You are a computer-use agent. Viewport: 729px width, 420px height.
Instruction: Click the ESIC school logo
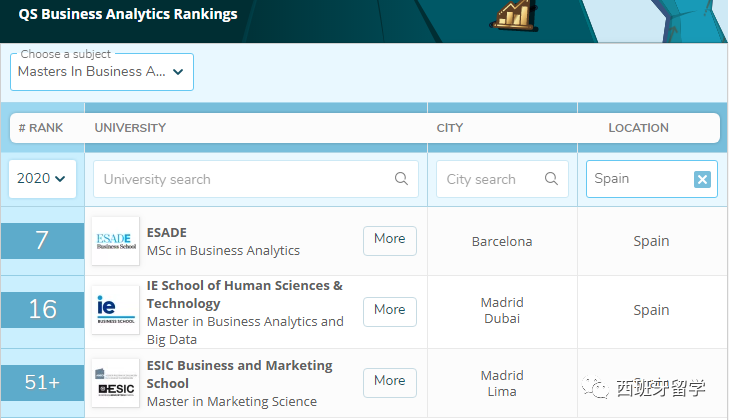(115, 383)
